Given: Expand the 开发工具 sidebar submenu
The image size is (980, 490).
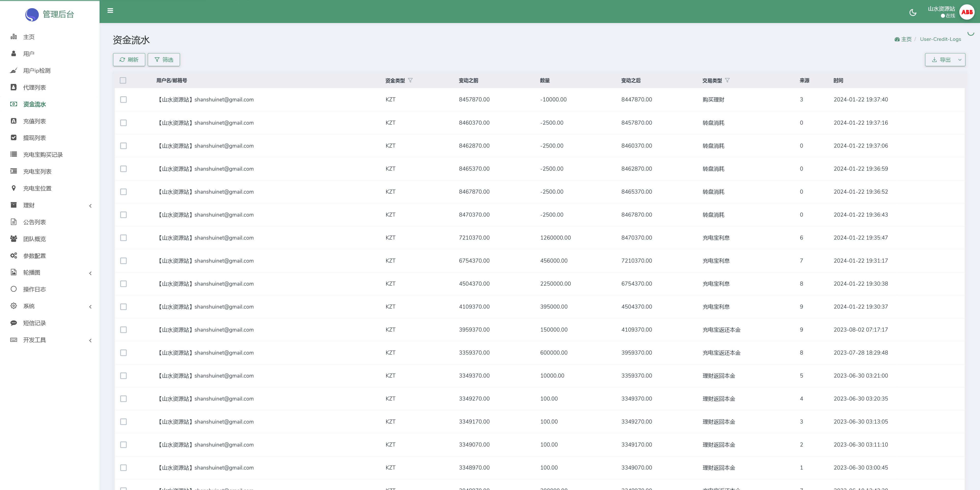Looking at the screenshot, I should [90, 340].
